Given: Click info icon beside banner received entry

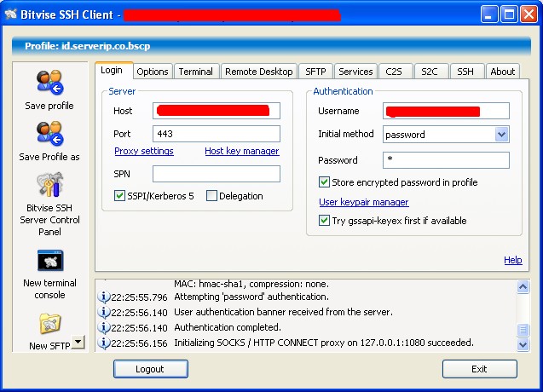Looking at the screenshot, I should [103, 312].
